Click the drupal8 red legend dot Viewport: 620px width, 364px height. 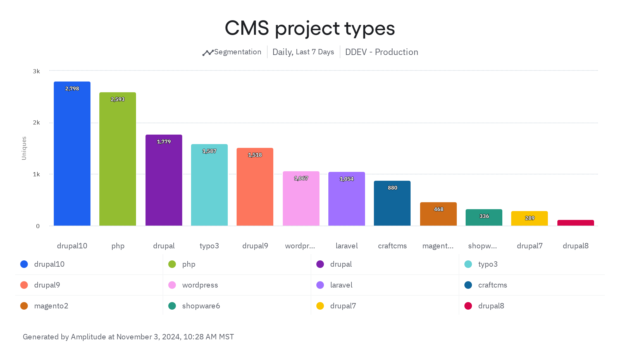468,306
